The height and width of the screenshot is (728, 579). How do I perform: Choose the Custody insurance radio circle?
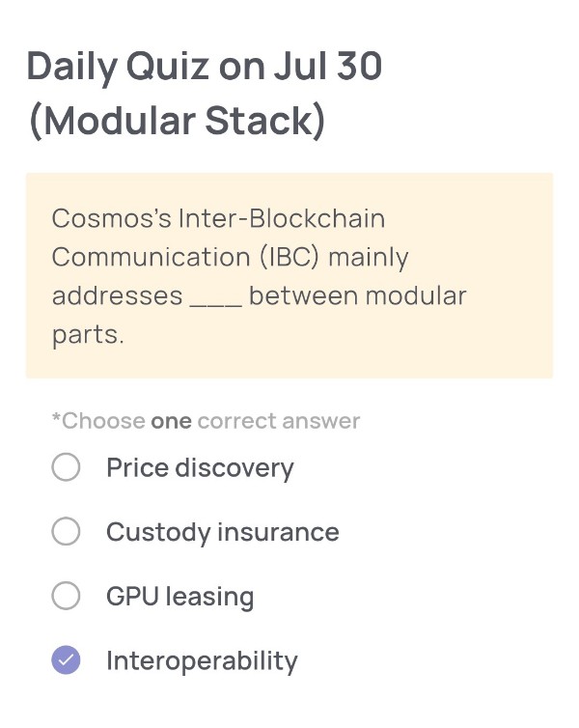pos(66,531)
